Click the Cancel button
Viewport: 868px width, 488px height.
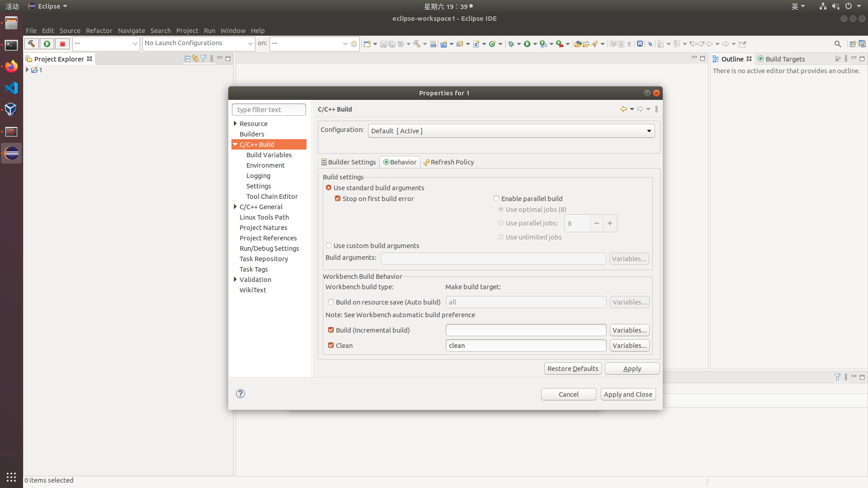click(568, 394)
